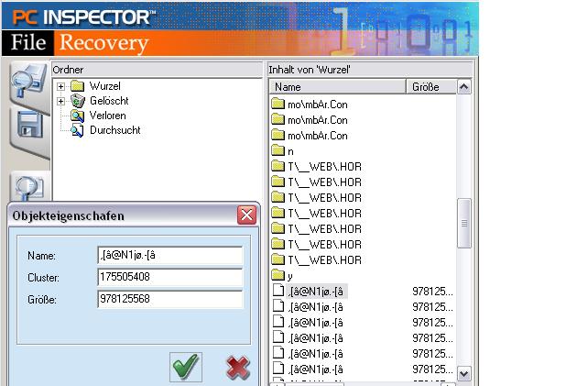The height and width of the screenshot is (386, 588).
Task: Click the vertical scrollbar thumb of file list
Action: [463, 224]
